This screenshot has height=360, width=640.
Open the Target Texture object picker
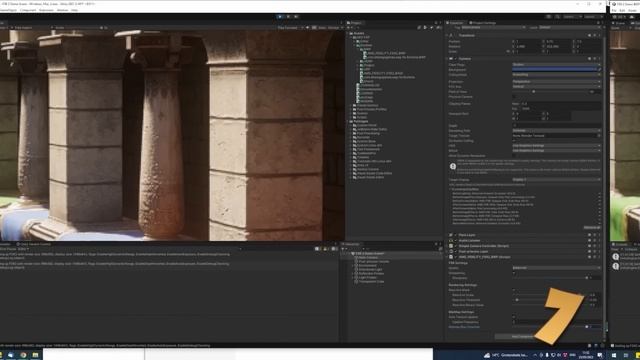coord(599,135)
